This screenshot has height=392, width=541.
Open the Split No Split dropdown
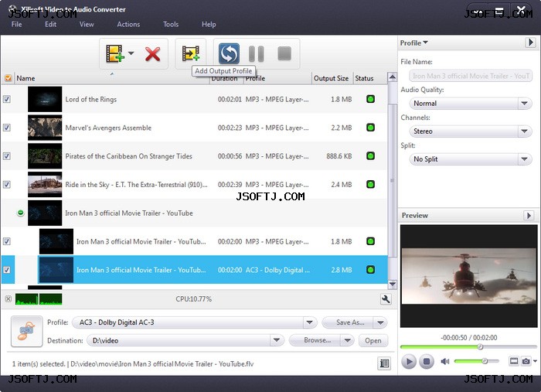pos(525,159)
